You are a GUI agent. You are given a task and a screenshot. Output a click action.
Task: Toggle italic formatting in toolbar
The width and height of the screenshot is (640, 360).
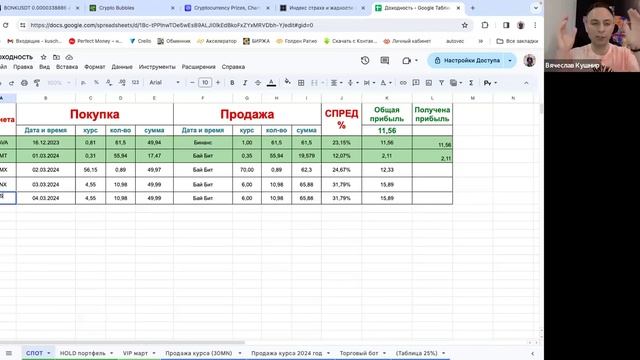[245, 83]
